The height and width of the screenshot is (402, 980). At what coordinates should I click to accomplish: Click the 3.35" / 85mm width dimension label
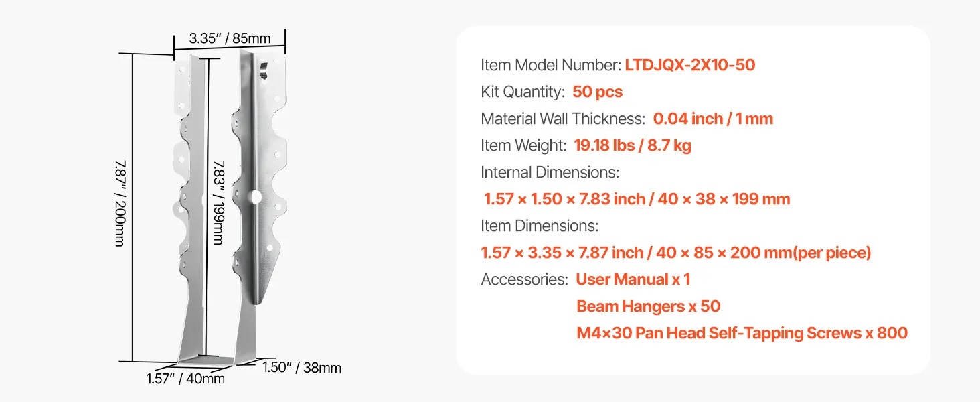coord(230,38)
